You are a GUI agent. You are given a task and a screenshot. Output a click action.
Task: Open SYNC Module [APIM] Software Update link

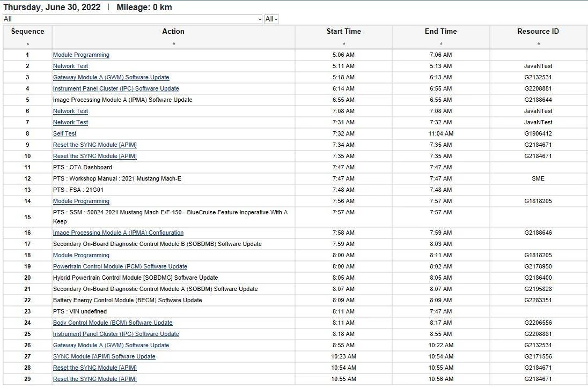coord(104,356)
